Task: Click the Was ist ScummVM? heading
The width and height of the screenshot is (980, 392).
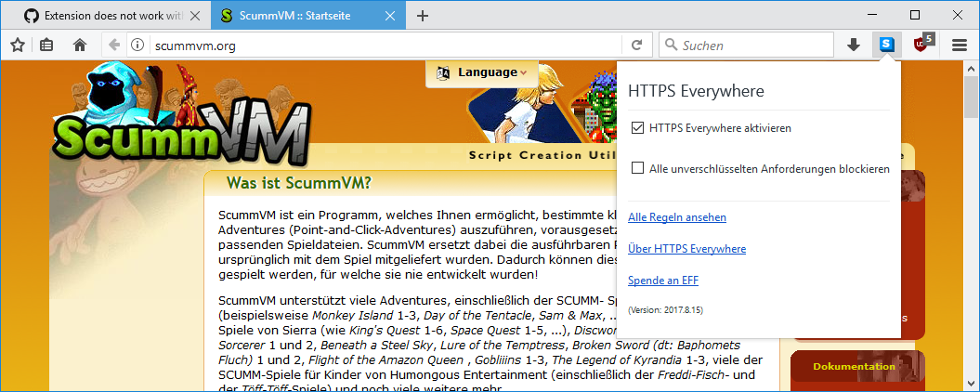Action: [299, 183]
